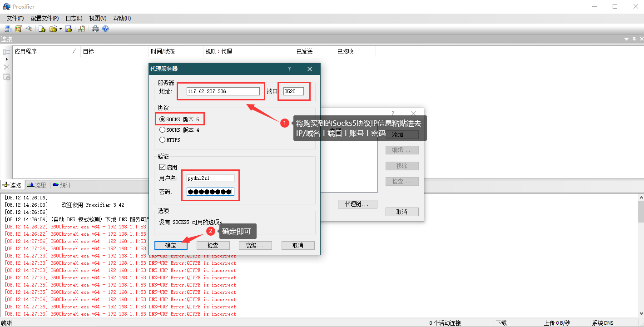The height and width of the screenshot is (327, 644).
Task: Click the 规则 : 代理 column header
Action: tap(249, 51)
